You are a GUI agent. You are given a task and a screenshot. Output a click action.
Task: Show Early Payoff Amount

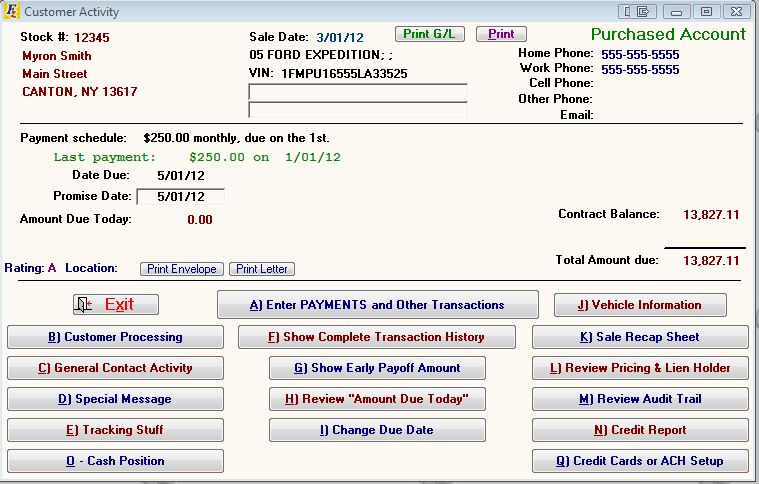click(377, 368)
